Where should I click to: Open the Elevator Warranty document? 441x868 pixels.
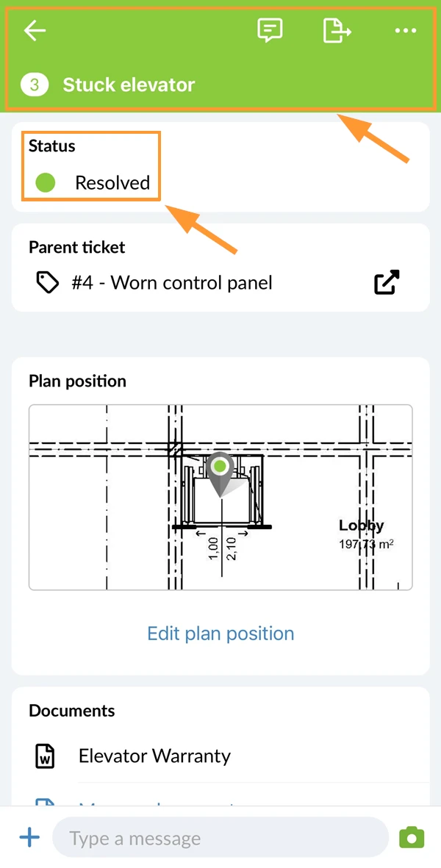(154, 756)
